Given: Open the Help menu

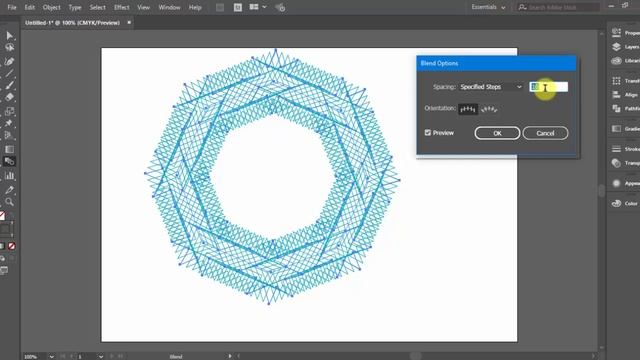Looking at the screenshot, I should pyautogui.click(x=195, y=7).
